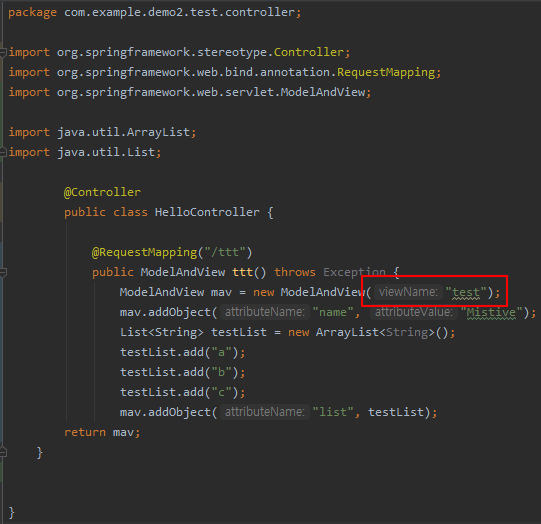Screen dimensions: 541x524
Task: Click the viewName parameter hint
Action: [408, 292]
